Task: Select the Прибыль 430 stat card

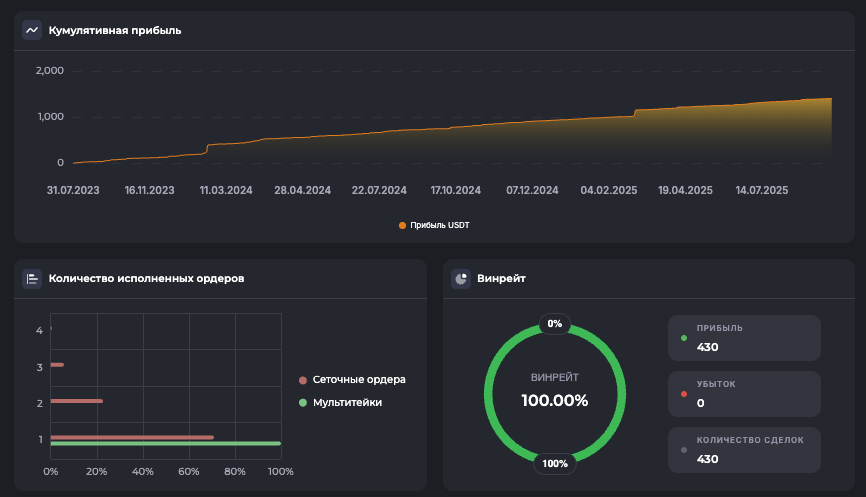Action: tap(744, 338)
